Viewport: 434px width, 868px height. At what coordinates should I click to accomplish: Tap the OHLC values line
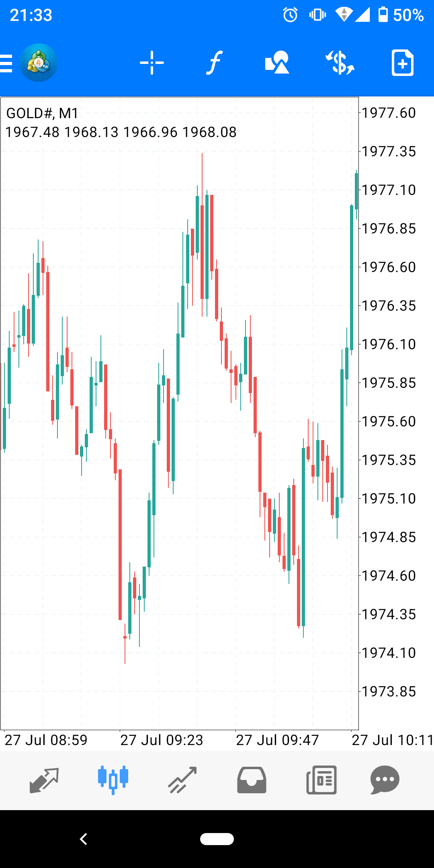click(121, 132)
